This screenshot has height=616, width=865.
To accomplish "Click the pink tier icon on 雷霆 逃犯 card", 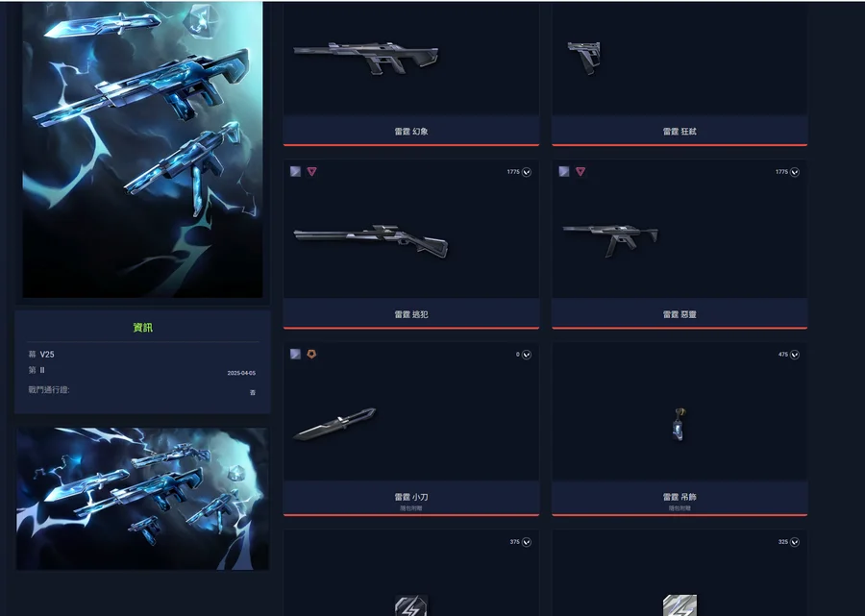I will point(311,171).
